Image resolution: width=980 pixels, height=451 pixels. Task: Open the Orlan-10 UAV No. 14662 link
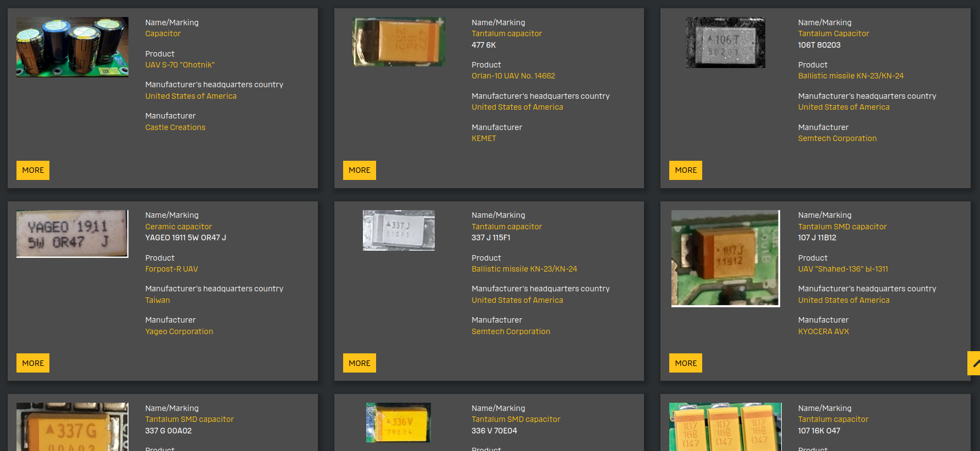pyautogui.click(x=513, y=76)
